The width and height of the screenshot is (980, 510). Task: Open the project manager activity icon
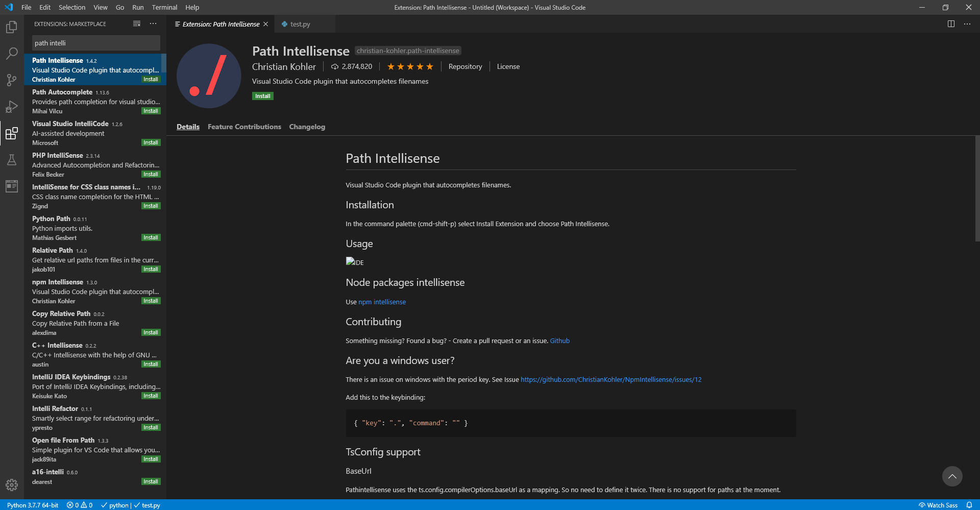pos(12,186)
